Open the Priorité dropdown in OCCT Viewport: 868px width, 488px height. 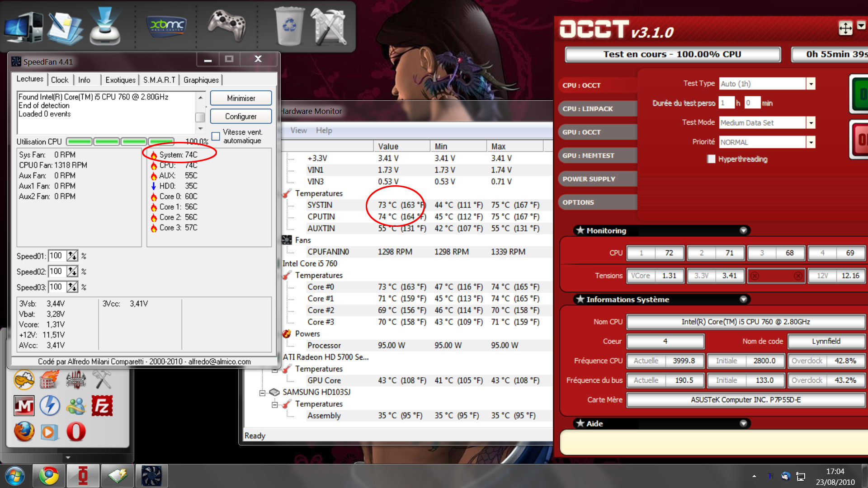811,142
